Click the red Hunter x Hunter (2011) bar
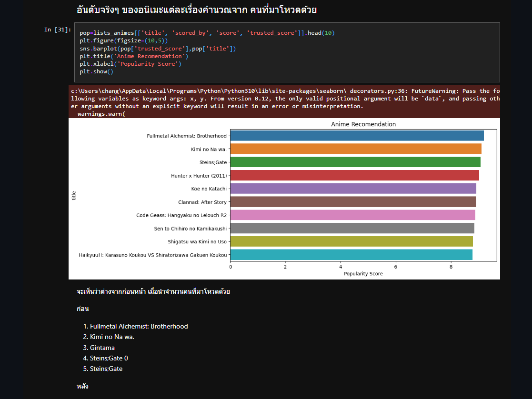 (x=354, y=175)
